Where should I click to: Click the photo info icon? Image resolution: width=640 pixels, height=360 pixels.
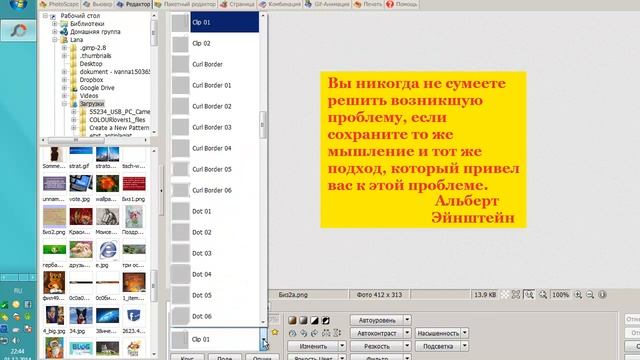pos(602,294)
